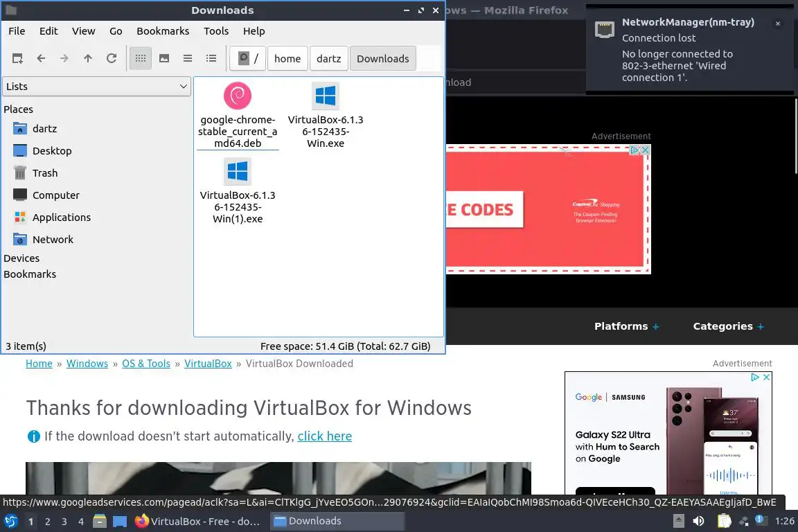This screenshot has height=532, width=798.
Task: Click AdChoices icon on Samsung ad
Action: (756, 378)
